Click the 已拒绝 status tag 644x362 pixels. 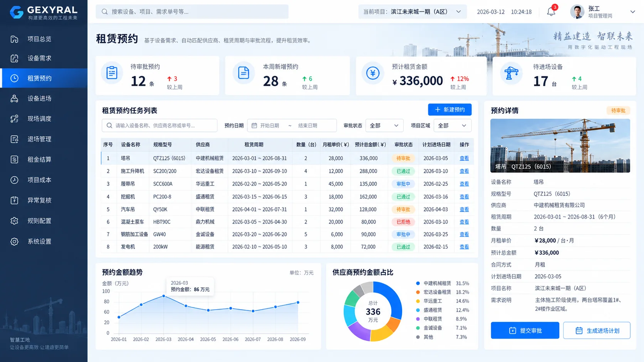tap(403, 222)
